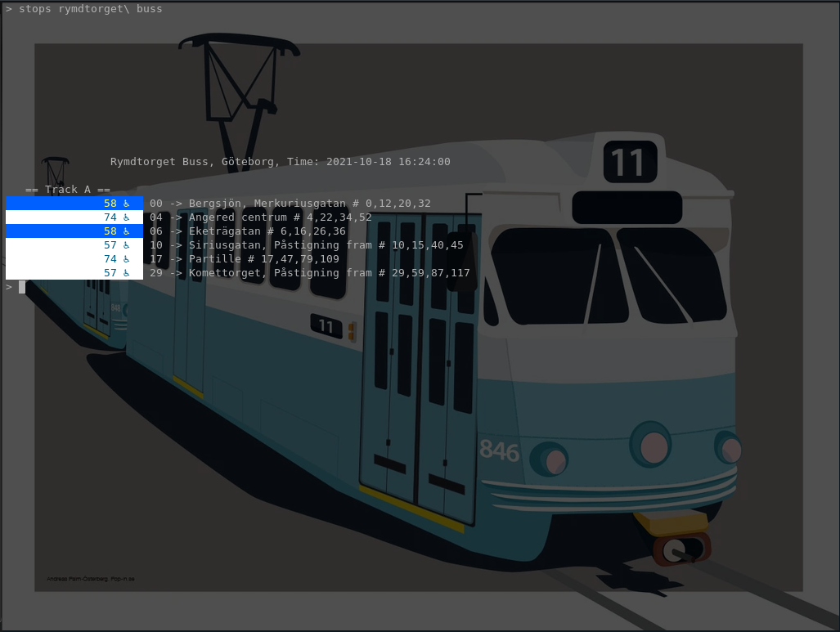Click line number 57 in the Komettorget row

110,273
